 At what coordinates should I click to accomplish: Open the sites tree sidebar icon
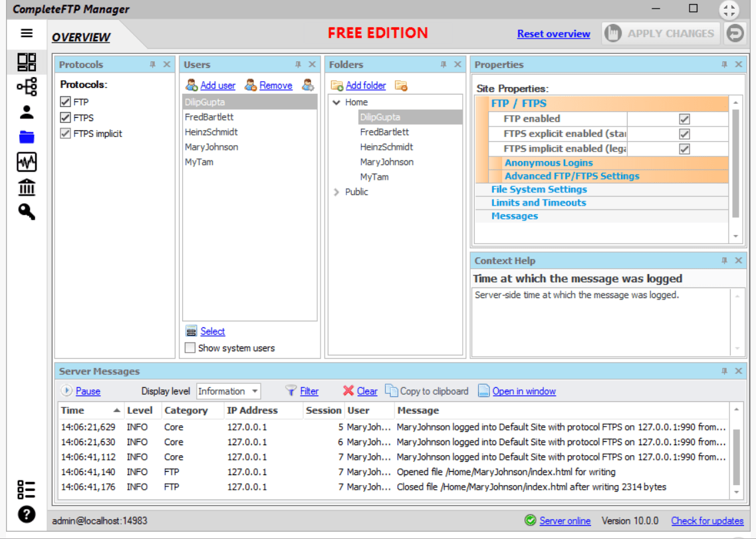pyautogui.click(x=27, y=87)
